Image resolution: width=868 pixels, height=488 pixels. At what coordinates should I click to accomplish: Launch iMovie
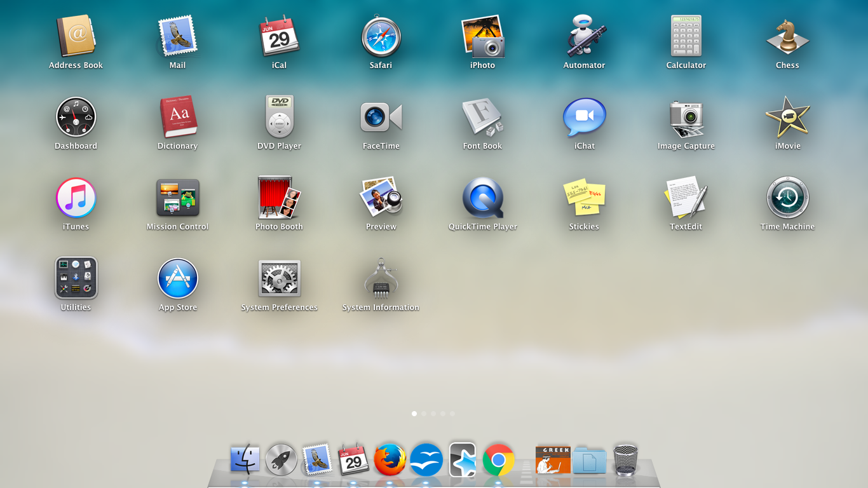[787, 117]
